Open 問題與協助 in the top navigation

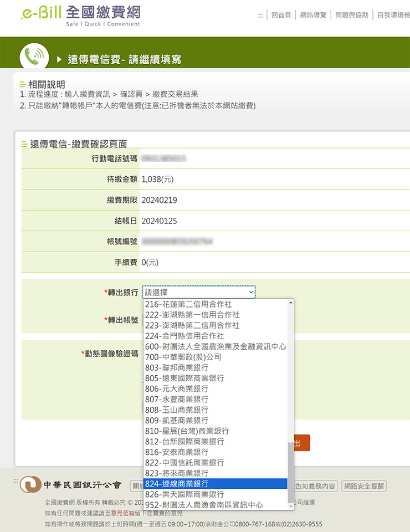pyautogui.click(x=352, y=15)
